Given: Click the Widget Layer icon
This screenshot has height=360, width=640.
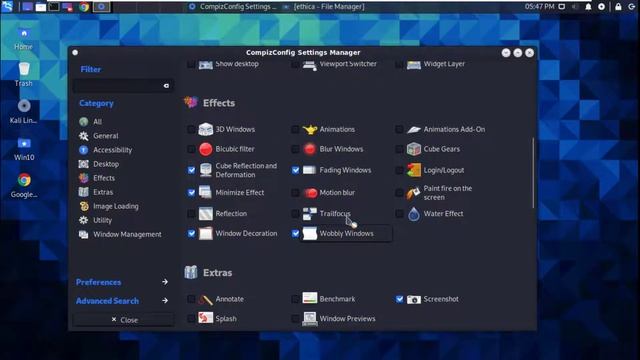Looking at the screenshot, I should pyautogui.click(x=413, y=64).
